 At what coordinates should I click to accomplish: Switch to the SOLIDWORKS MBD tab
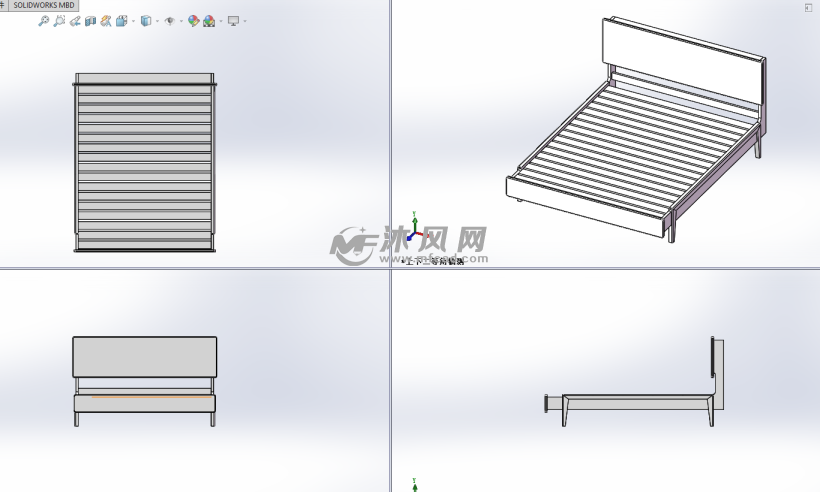click(x=43, y=5)
